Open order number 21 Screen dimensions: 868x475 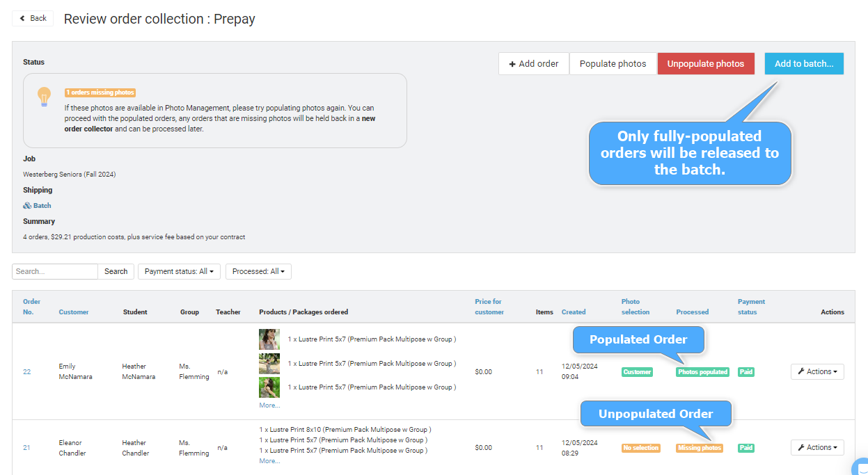pyautogui.click(x=26, y=448)
